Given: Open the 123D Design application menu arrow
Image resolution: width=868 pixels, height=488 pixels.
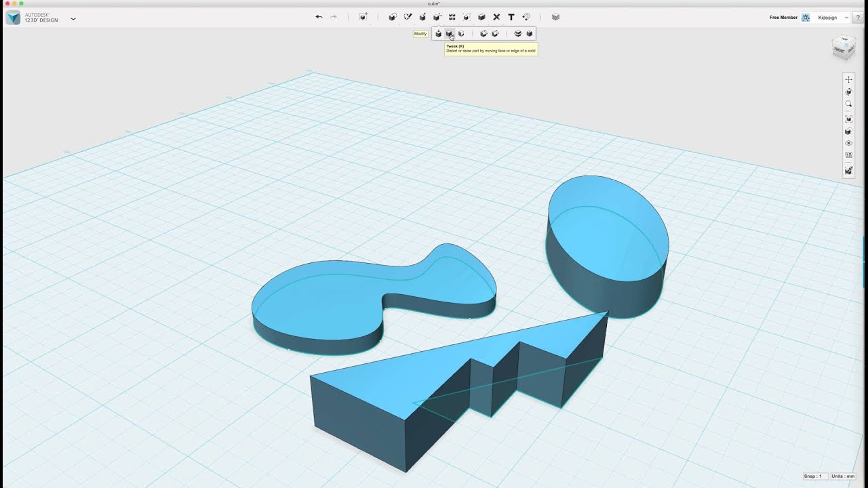Looking at the screenshot, I should coord(73,18).
